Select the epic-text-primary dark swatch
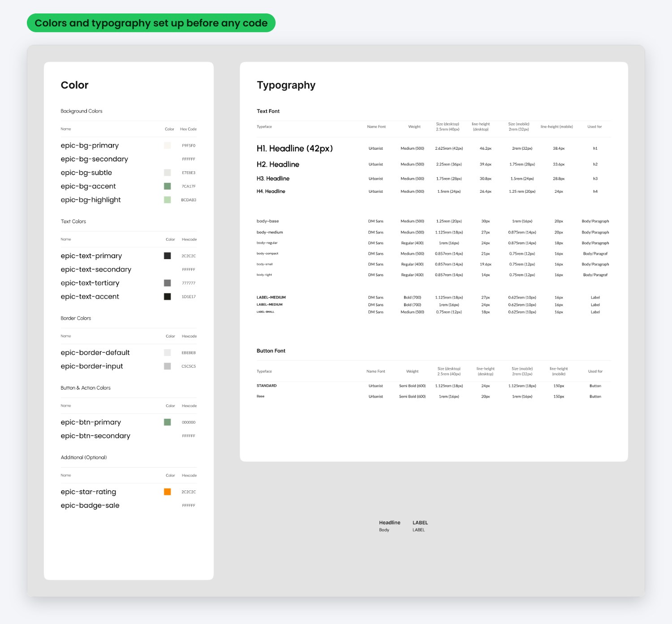Viewport: 672px width, 624px height. pyautogui.click(x=167, y=256)
